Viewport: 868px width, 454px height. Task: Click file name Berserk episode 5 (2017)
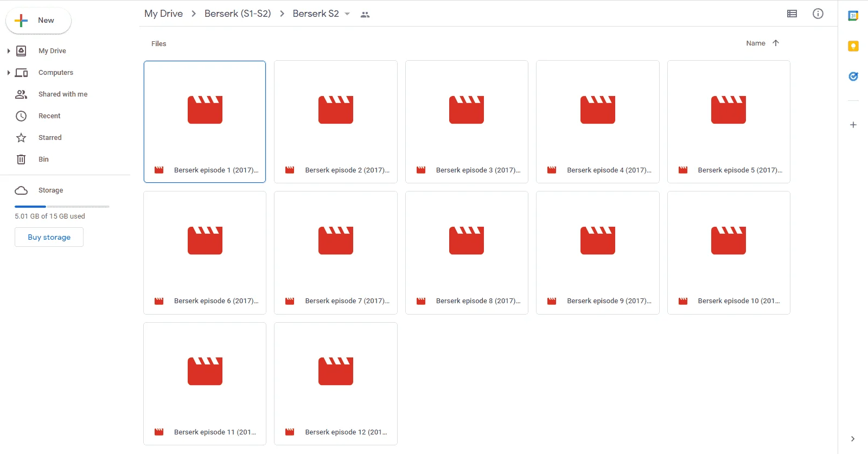point(740,170)
